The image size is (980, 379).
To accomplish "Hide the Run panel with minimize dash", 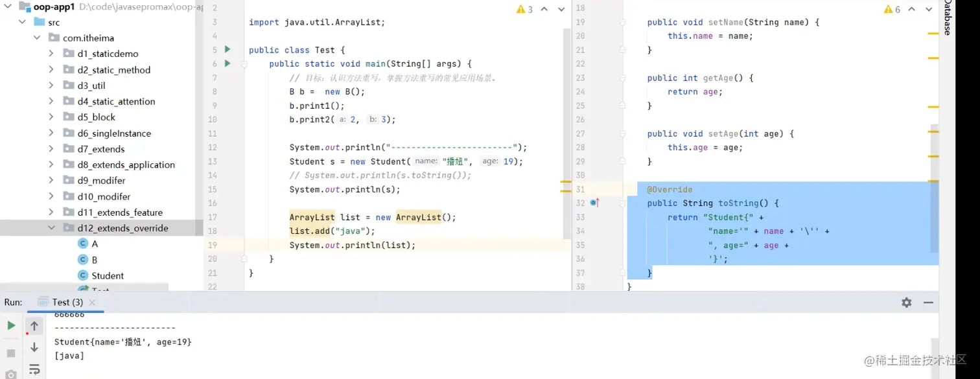I will [928, 303].
